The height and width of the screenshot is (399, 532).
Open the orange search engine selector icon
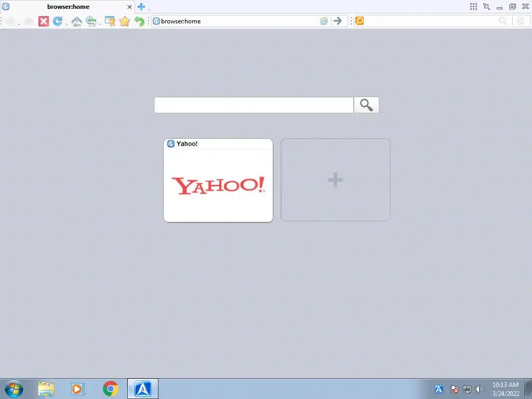pyautogui.click(x=360, y=21)
